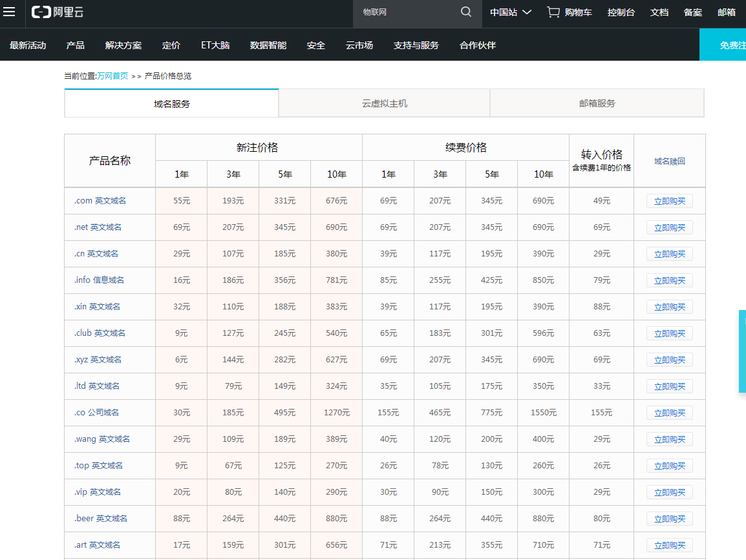Expand the 中国站 site dropdown
The height and width of the screenshot is (560, 746).
coord(511,12)
